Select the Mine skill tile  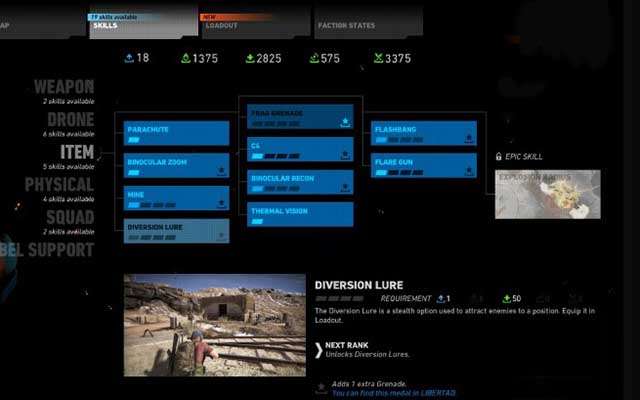pyautogui.click(x=176, y=198)
